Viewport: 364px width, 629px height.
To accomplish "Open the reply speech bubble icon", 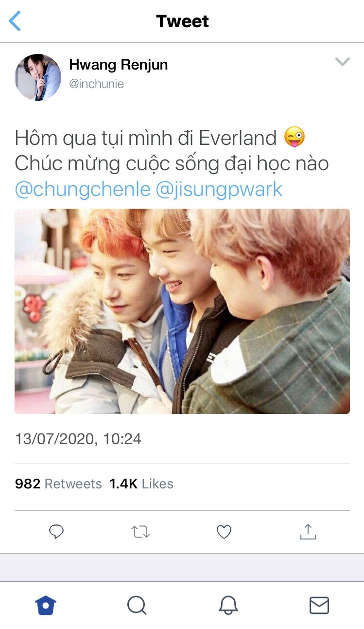I will 56,532.
